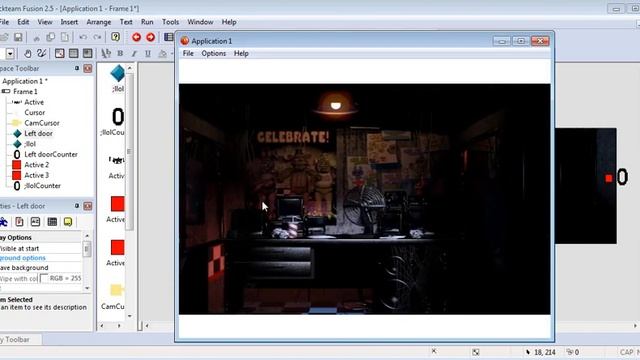Viewport: 640px width, 360px height.
Task: Open the Edit menu in Fusion
Action: (23, 22)
